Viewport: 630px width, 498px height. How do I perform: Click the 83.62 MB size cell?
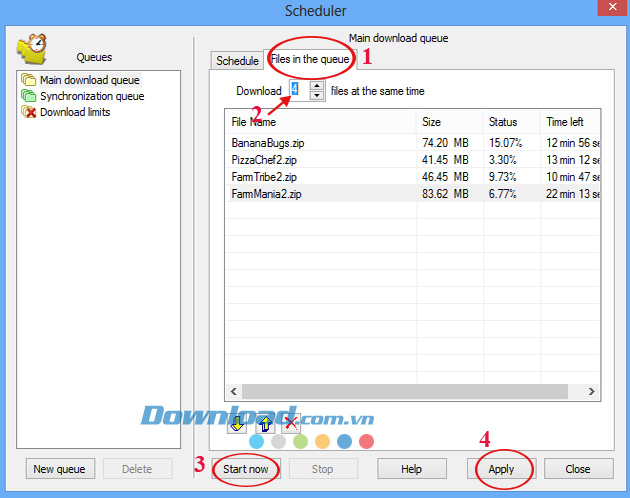(x=445, y=194)
